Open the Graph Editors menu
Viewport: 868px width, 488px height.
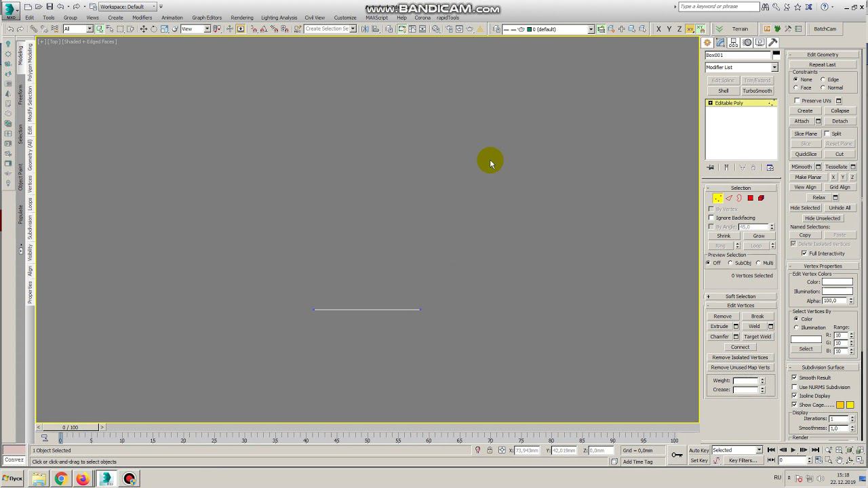pyautogui.click(x=207, y=18)
